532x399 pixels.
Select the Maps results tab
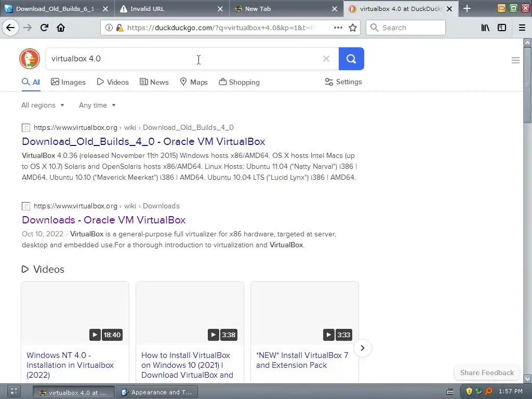click(194, 82)
